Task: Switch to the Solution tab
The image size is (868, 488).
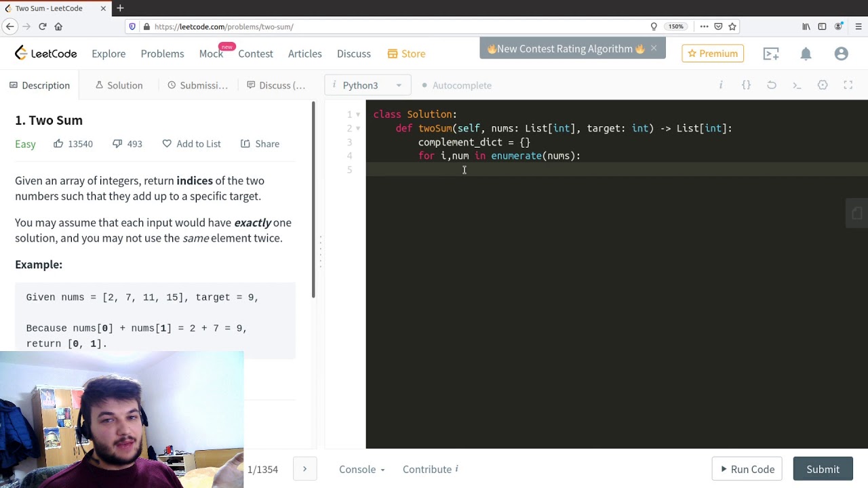Action: pyautogui.click(x=119, y=85)
